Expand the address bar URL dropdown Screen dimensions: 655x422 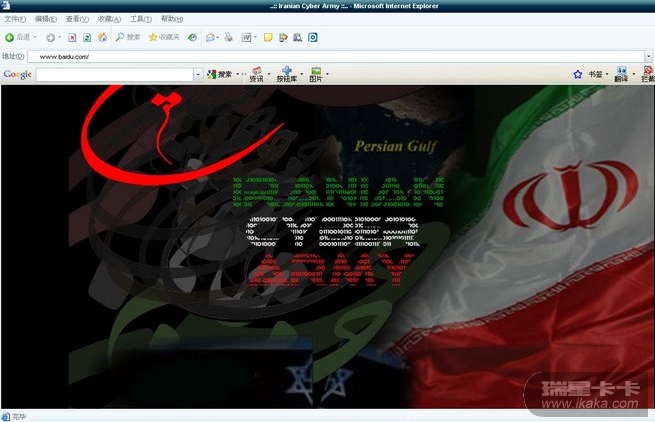pyautogui.click(x=648, y=56)
